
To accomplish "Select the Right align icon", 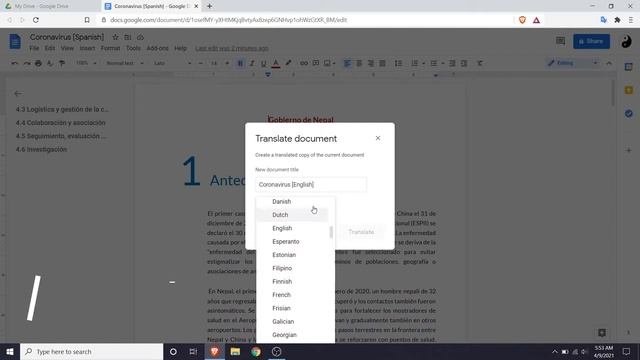I will click(371, 63).
